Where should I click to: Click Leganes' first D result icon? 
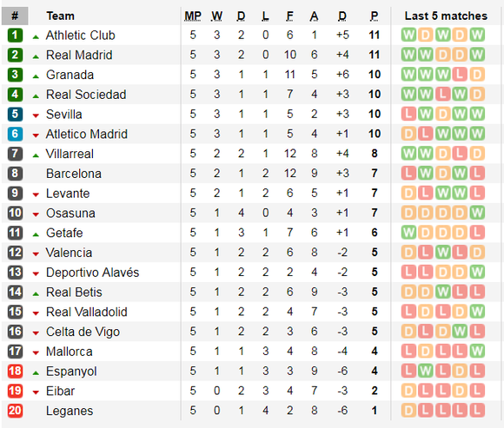coord(408,411)
